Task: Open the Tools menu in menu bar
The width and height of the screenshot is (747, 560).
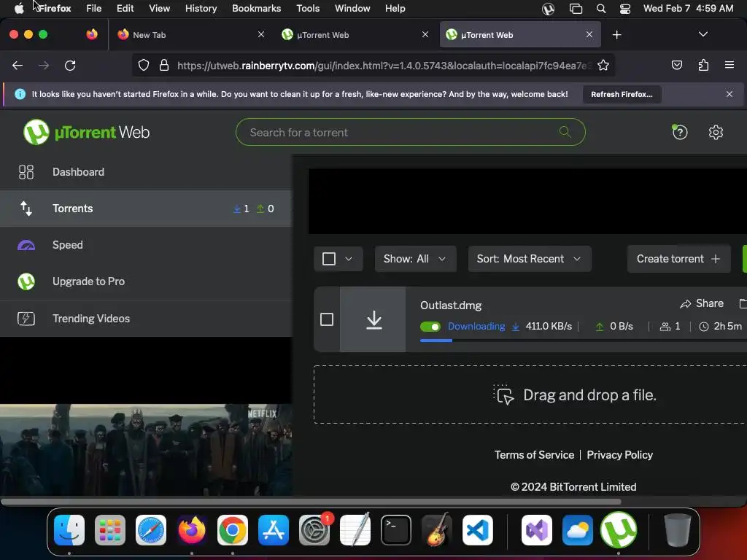Action: point(308,8)
